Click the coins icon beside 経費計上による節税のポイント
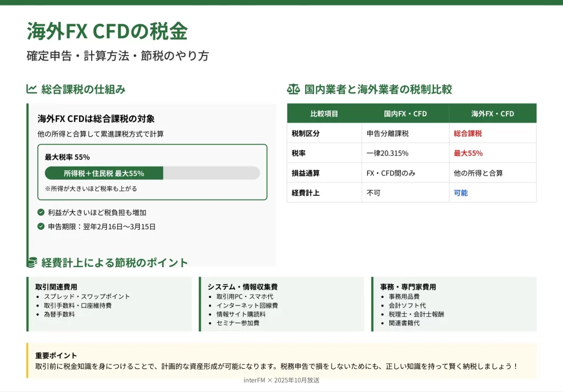 32,263
